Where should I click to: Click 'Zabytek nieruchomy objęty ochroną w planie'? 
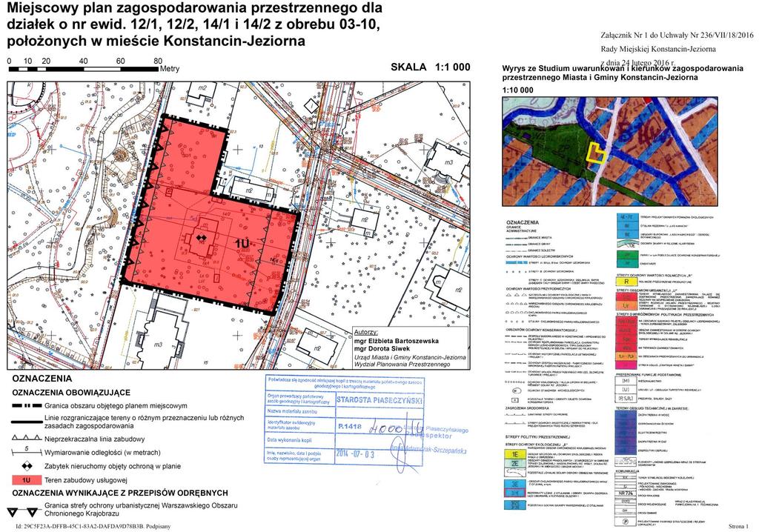click(x=113, y=466)
